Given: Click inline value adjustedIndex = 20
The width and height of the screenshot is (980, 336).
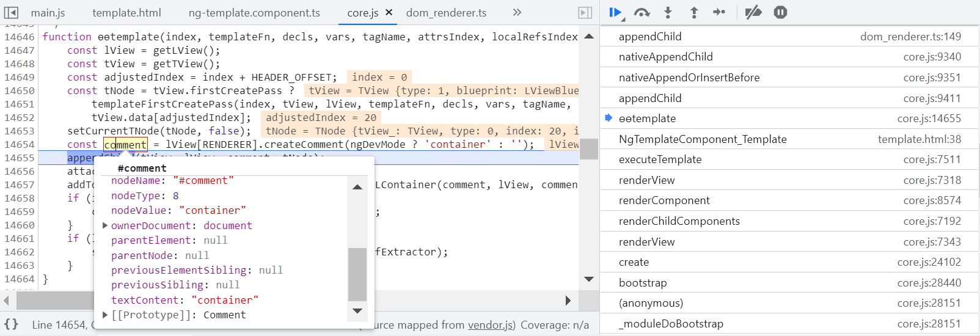Looking at the screenshot, I should (x=321, y=117).
